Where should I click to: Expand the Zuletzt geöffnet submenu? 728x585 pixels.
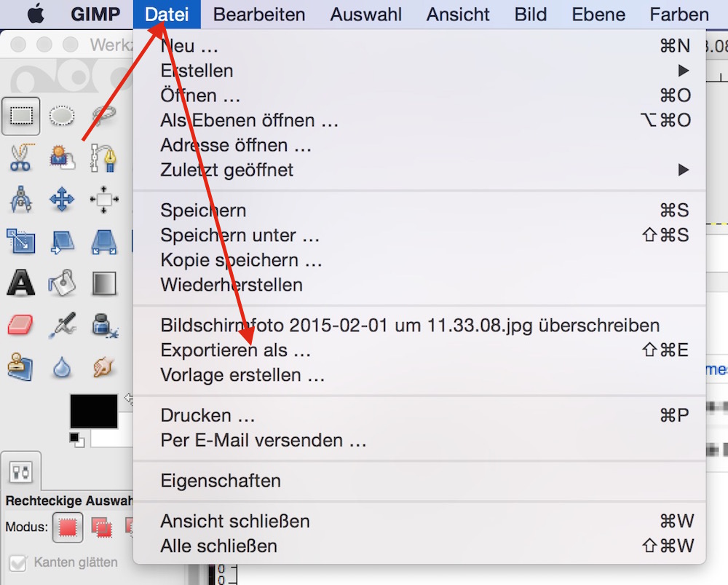pyautogui.click(x=419, y=170)
